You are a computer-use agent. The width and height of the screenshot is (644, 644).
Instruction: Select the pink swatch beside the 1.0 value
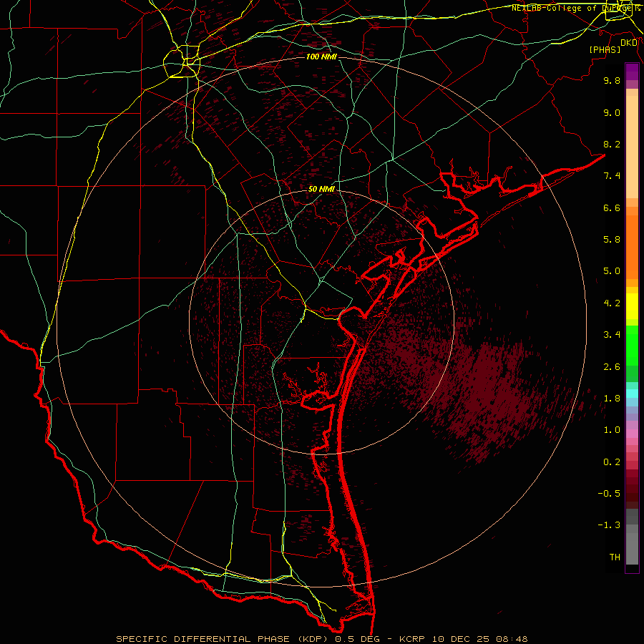point(632,434)
